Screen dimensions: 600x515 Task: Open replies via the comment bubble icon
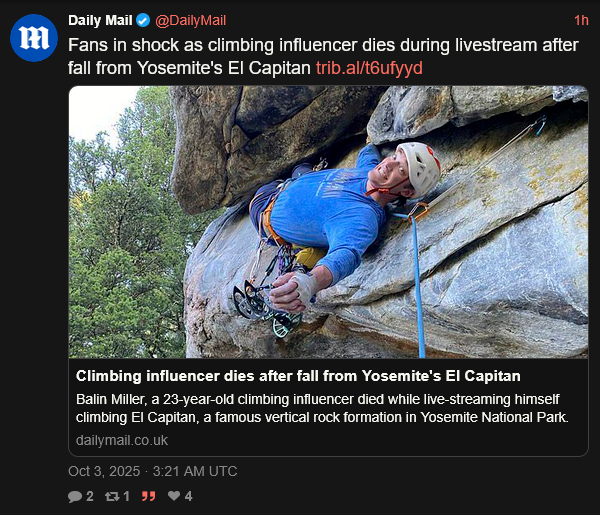pos(75,496)
